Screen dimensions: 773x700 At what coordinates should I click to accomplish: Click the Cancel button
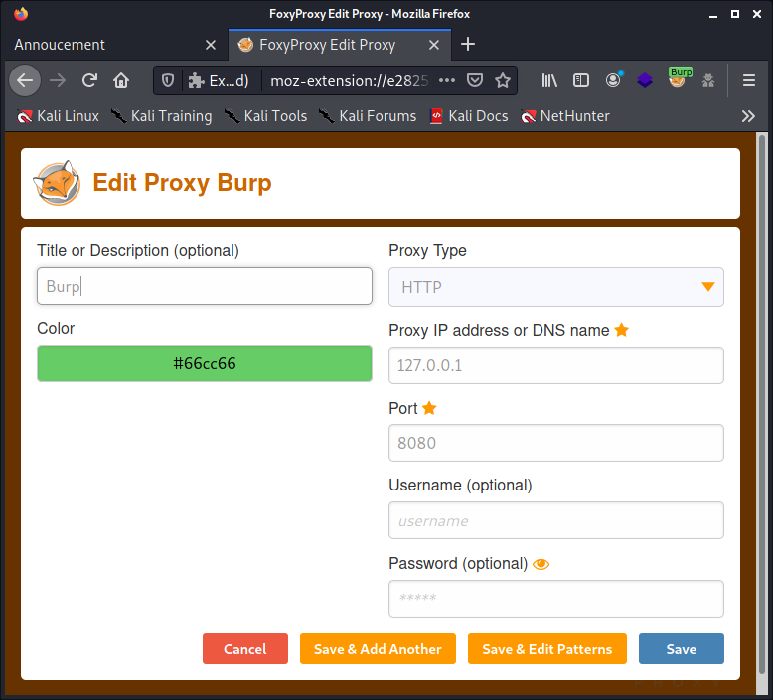[245, 649]
